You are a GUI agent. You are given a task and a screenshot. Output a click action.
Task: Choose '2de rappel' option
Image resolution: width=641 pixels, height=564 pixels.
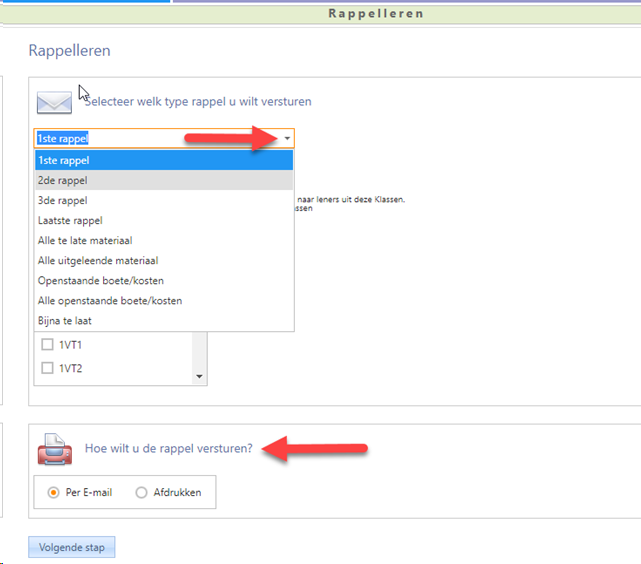point(63,181)
